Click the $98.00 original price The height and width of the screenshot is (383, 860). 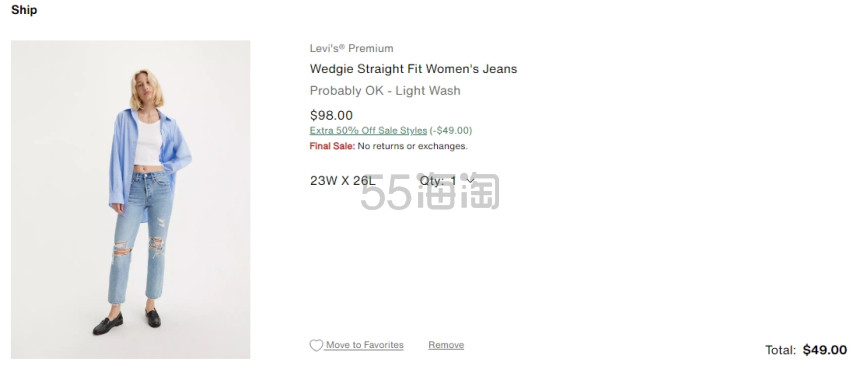click(331, 115)
